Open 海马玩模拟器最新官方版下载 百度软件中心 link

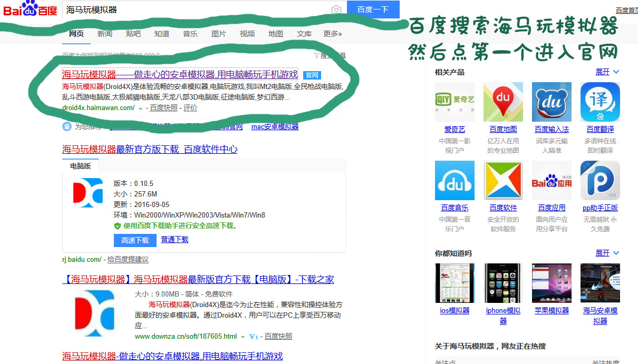click(x=150, y=150)
